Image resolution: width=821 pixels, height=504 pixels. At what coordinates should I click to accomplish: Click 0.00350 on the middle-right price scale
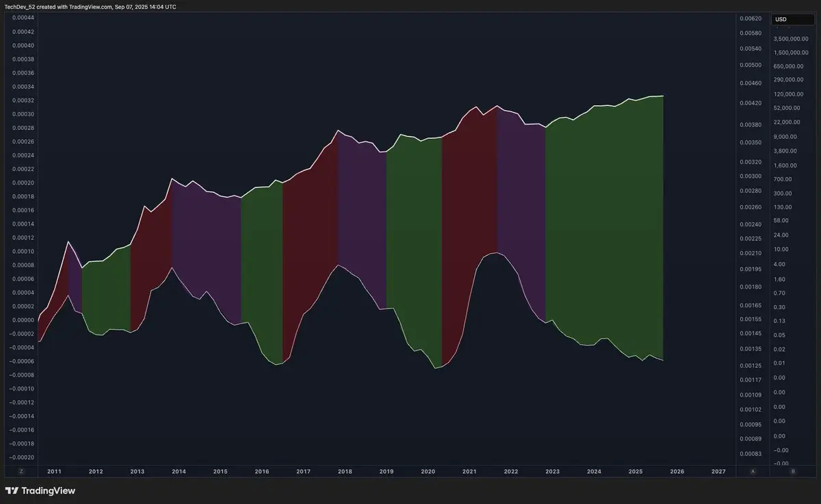[x=751, y=142]
